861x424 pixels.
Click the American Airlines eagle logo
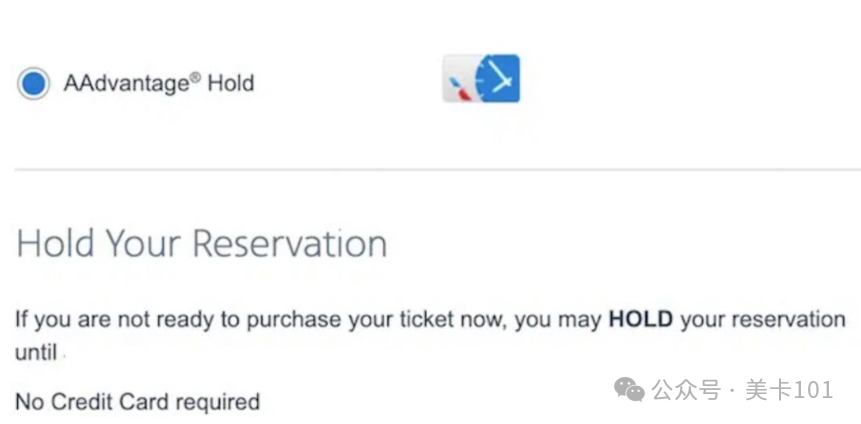[460, 89]
